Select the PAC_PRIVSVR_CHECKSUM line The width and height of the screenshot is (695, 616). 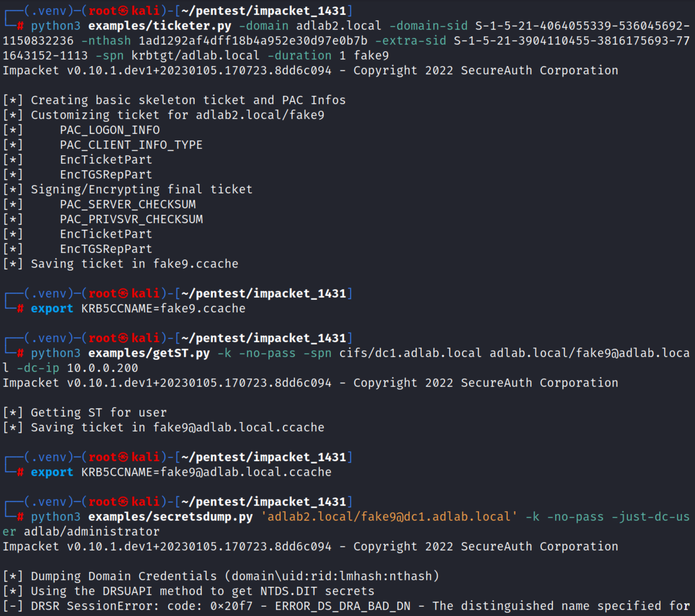click(131, 219)
